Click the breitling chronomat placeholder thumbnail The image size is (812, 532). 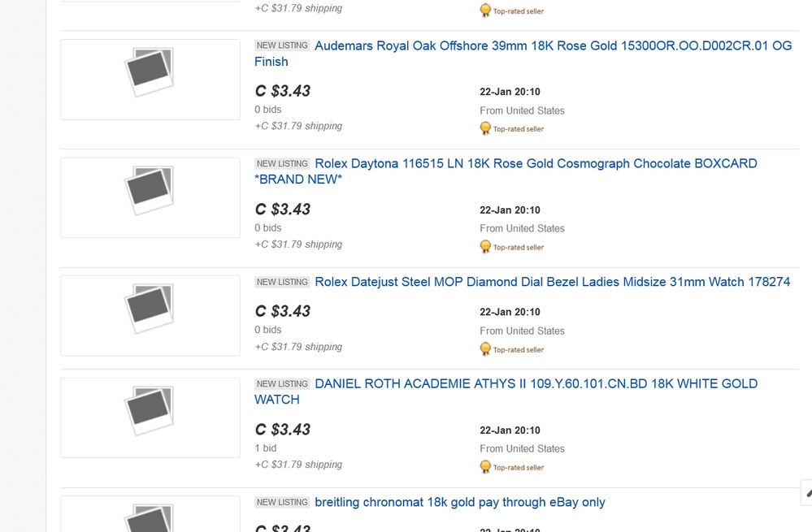(150, 514)
